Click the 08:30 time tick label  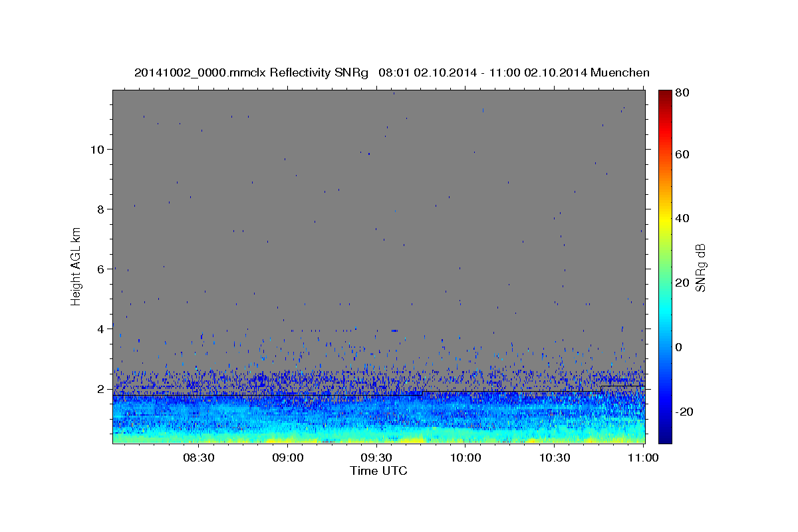click(198, 458)
